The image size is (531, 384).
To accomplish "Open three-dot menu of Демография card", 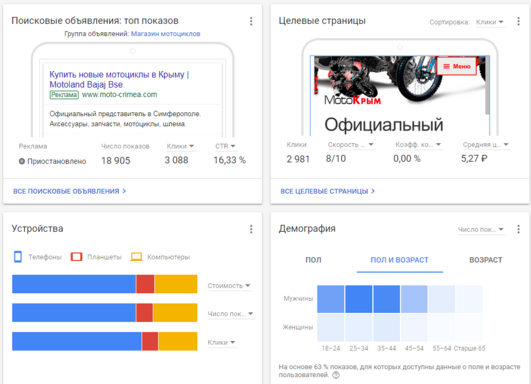I will tap(518, 229).
